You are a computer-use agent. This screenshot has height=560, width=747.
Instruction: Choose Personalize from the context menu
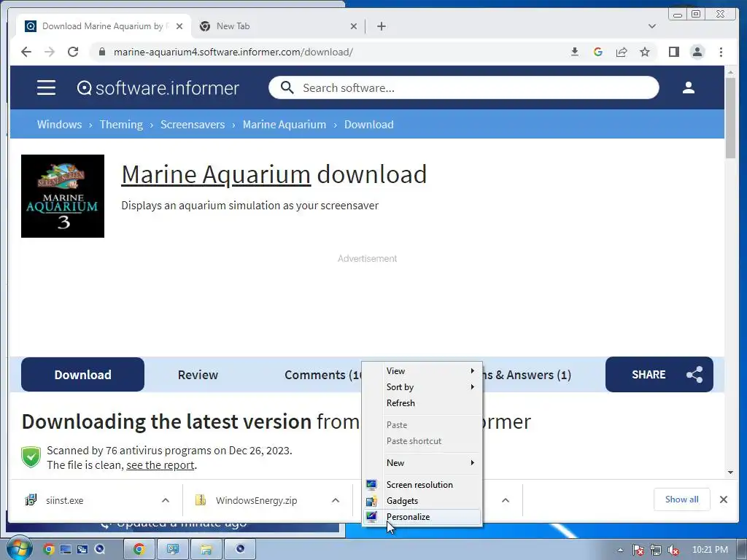click(x=422, y=517)
